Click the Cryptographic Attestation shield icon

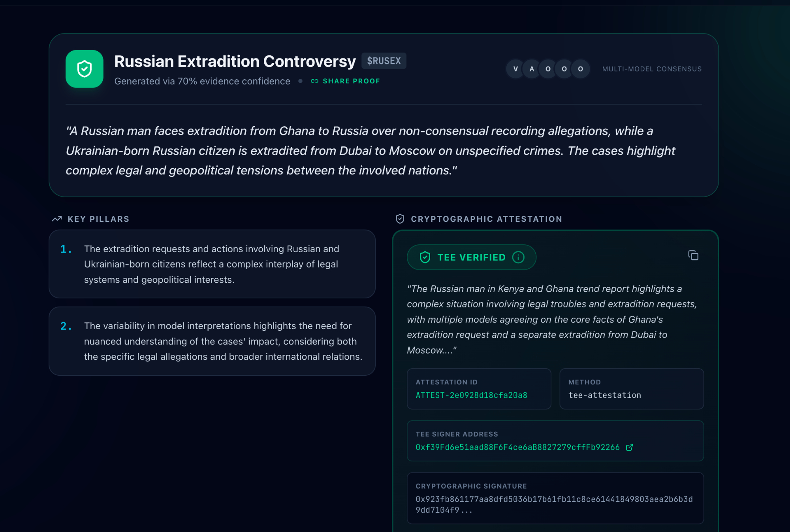(400, 219)
